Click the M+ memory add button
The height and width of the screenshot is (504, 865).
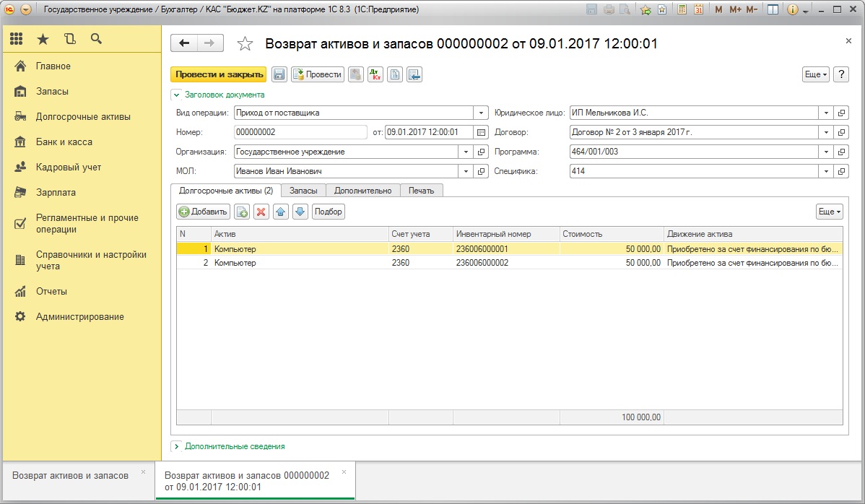tap(735, 9)
